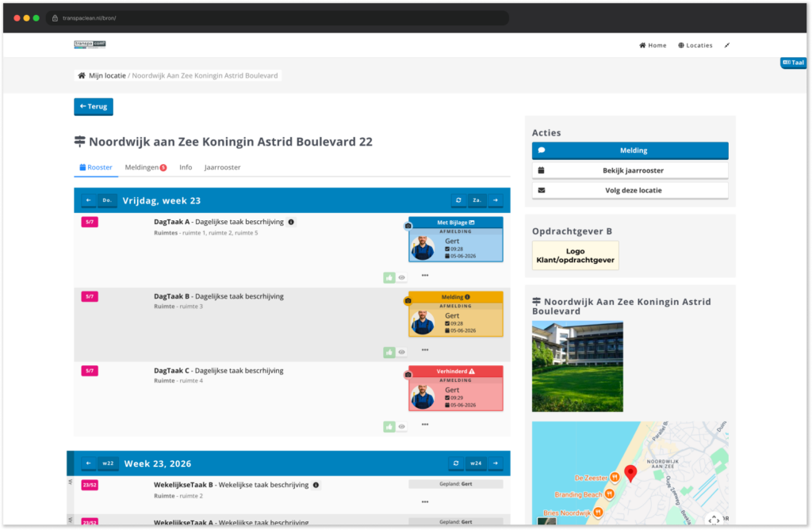The width and height of the screenshot is (812, 530).
Task: Switch to the Info tab
Action: 186,167
